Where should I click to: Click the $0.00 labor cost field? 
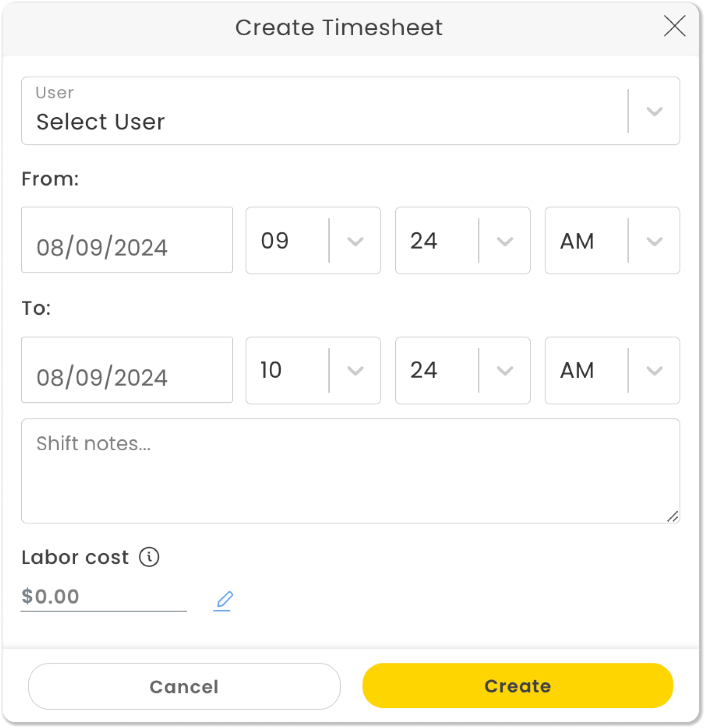(103, 597)
